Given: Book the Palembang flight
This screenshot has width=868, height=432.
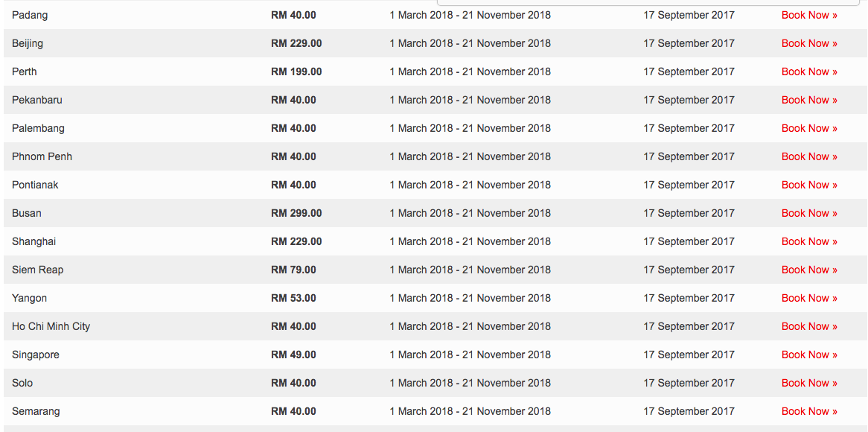Looking at the screenshot, I should click(x=808, y=128).
